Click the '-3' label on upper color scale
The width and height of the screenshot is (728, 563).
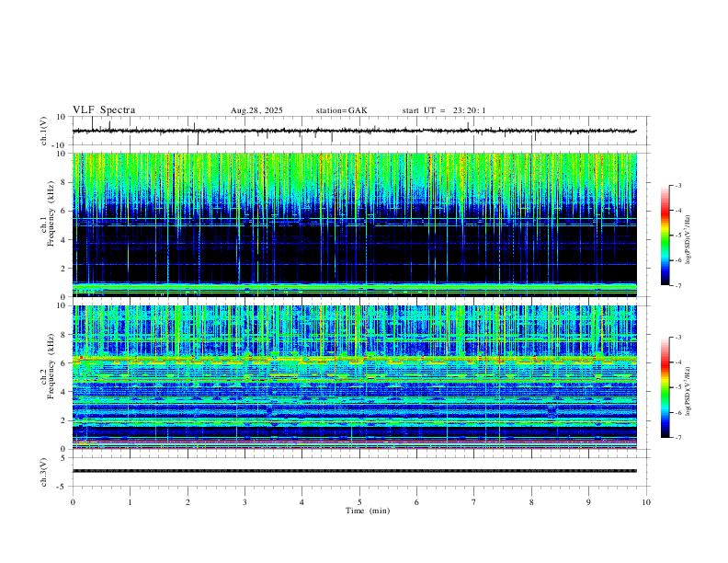click(x=677, y=186)
